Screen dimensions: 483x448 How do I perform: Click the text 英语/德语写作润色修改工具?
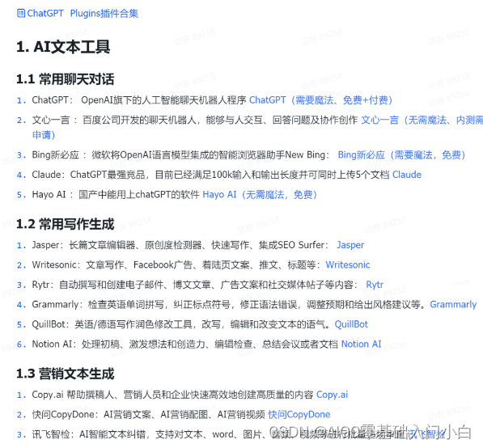133,324
